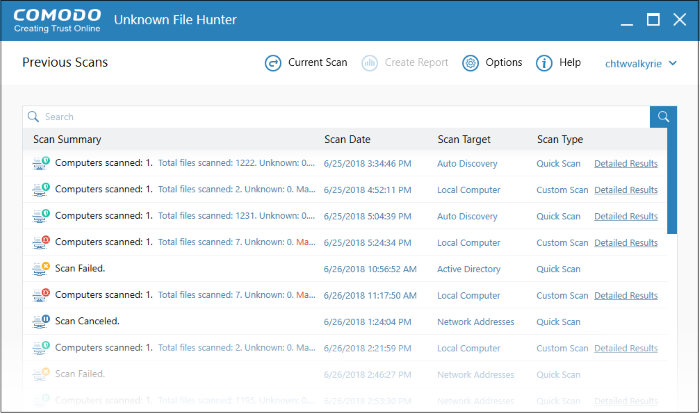Sort by the Scan Type column header
The width and height of the screenshot is (700, 414).
(560, 139)
